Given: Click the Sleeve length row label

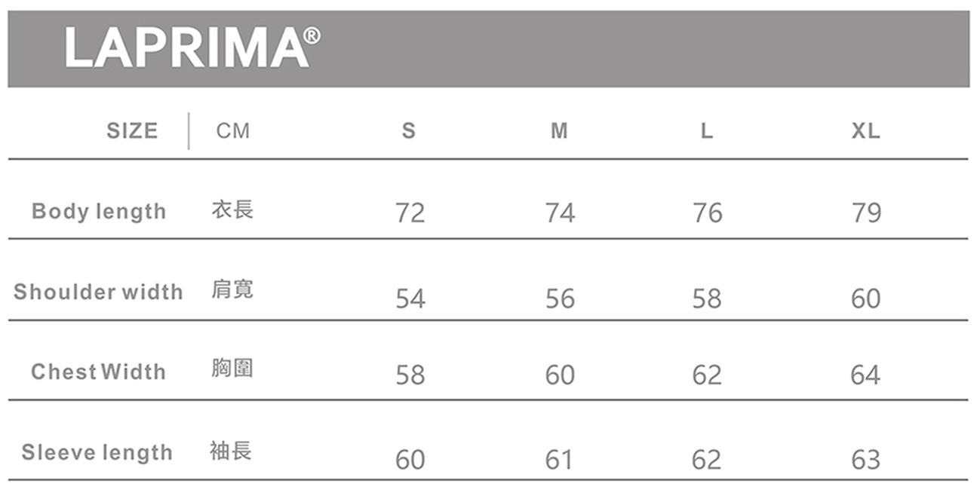Looking at the screenshot, I should coord(97,452).
